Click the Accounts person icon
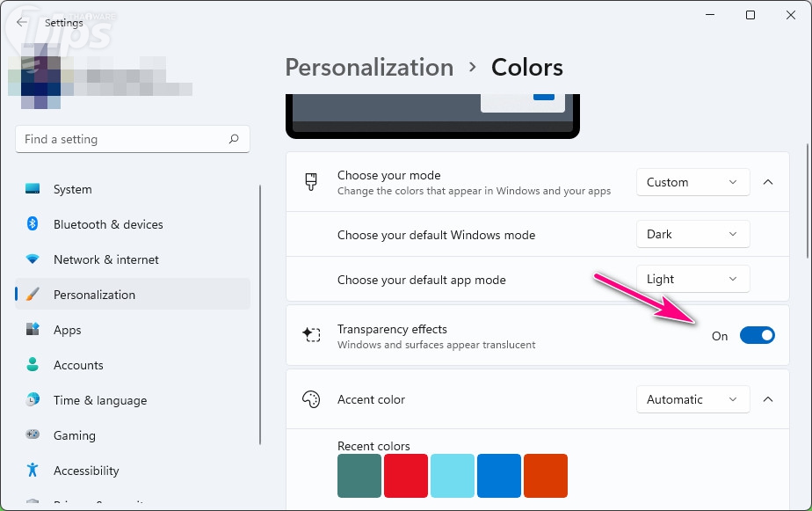Viewport: 812px width, 511px height. tap(33, 365)
